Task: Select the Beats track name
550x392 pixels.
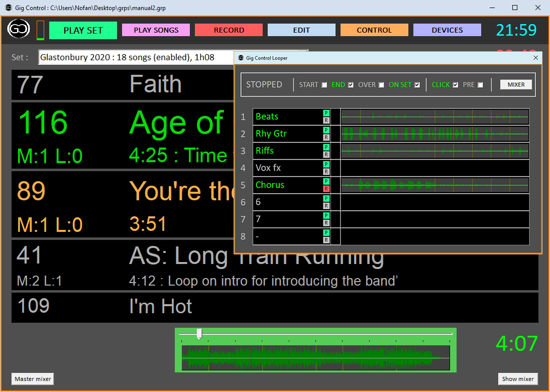Action: pos(267,116)
